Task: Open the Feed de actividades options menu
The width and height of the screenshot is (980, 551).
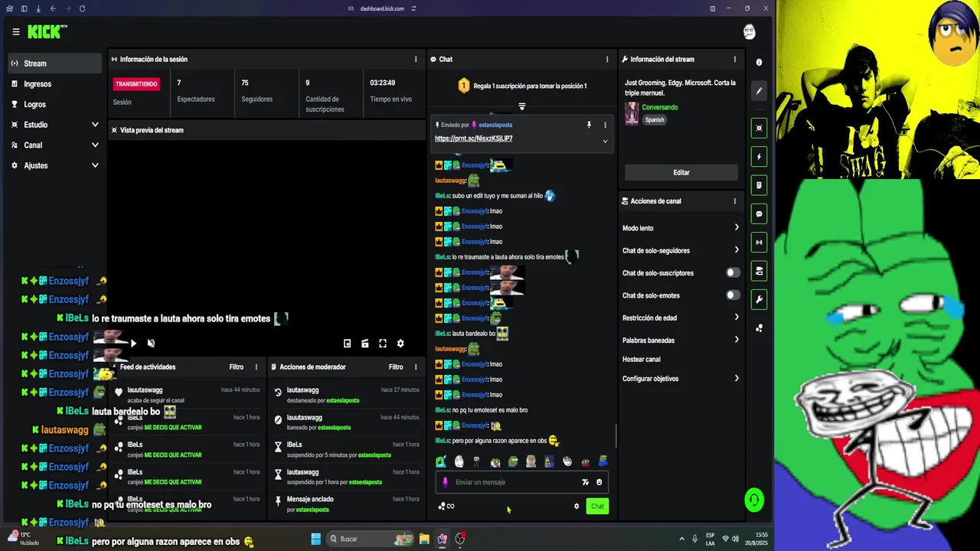Action: pos(256,367)
